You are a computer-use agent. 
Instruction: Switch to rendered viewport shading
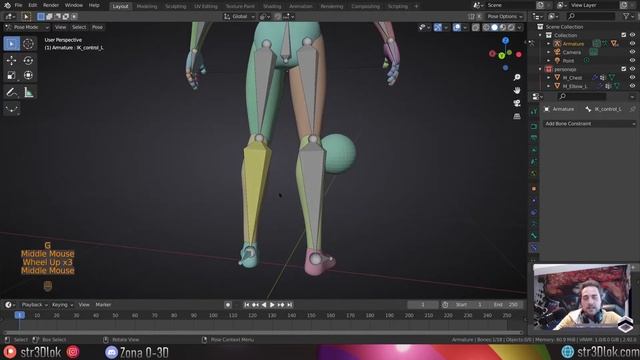(x=511, y=28)
